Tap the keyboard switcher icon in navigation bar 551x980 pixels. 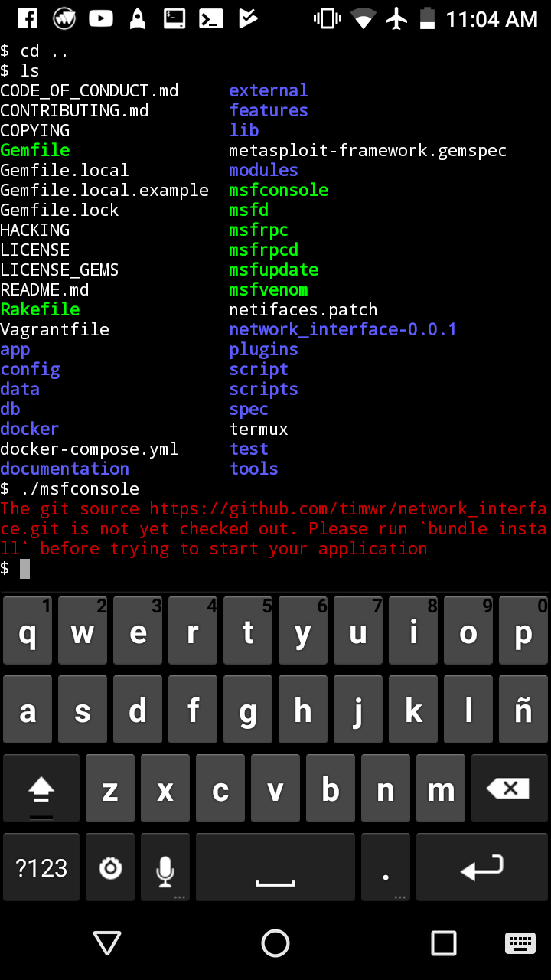(520, 943)
